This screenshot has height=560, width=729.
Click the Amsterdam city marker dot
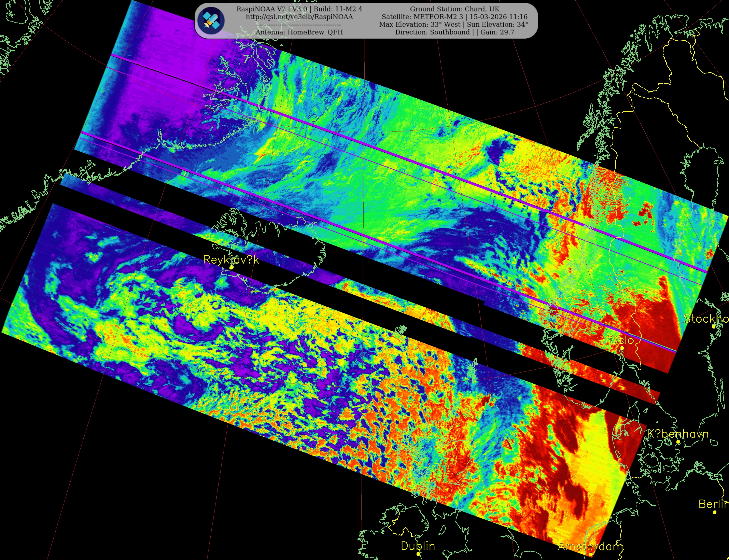point(591,554)
